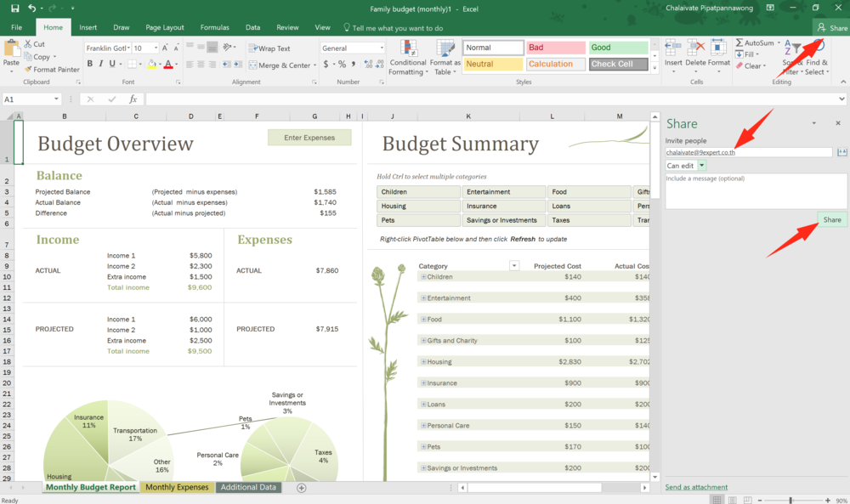850x504 pixels.
Task: Click the green Share button in pane
Action: tap(831, 220)
